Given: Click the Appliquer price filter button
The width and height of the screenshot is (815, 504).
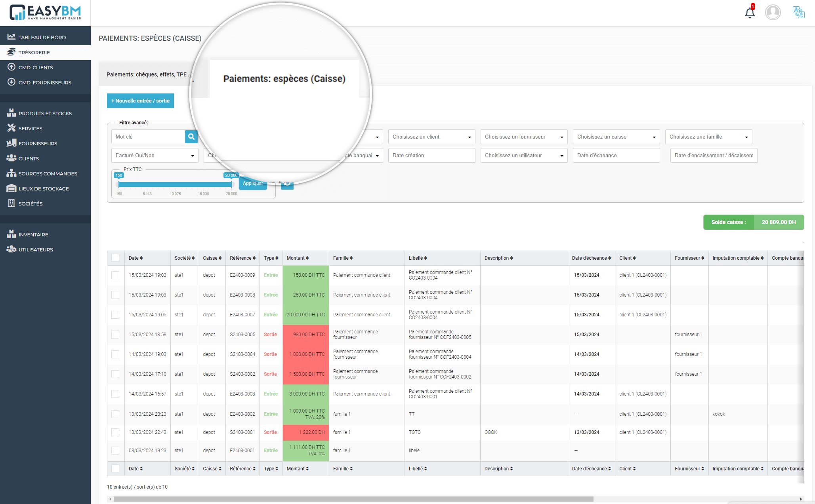Looking at the screenshot, I should [253, 183].
